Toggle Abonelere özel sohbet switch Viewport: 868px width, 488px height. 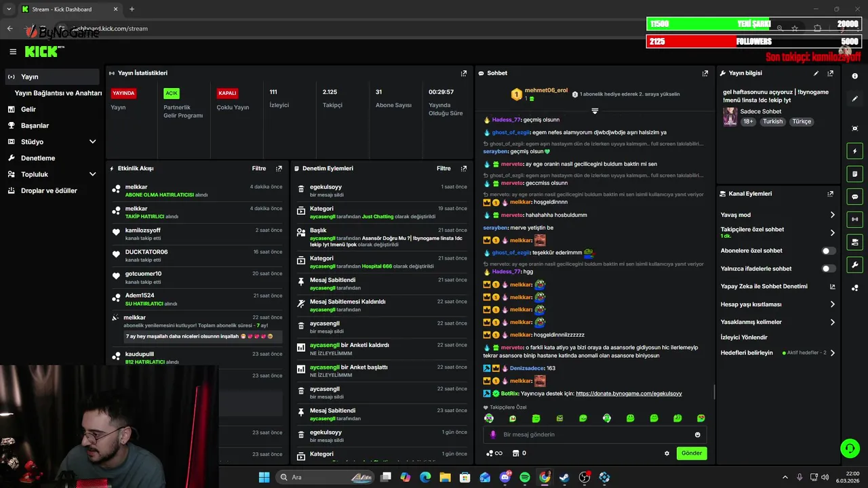pos(828,251)
